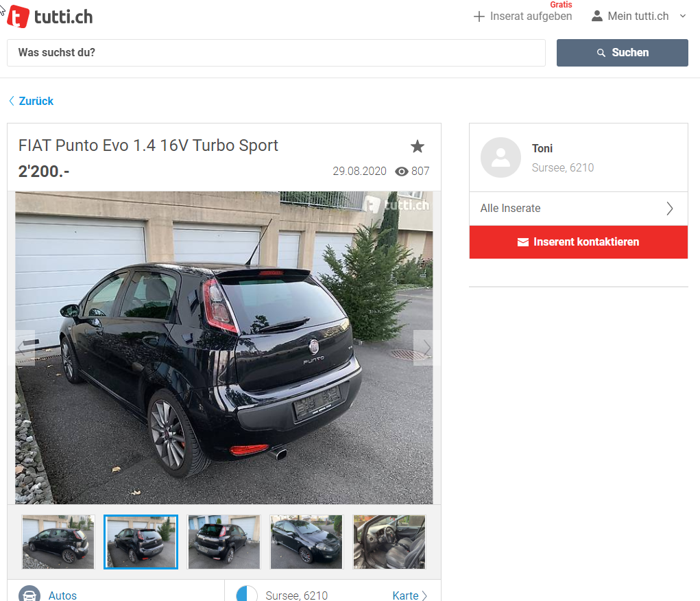Show the next car photo with right arrow

tap(426, 348)
